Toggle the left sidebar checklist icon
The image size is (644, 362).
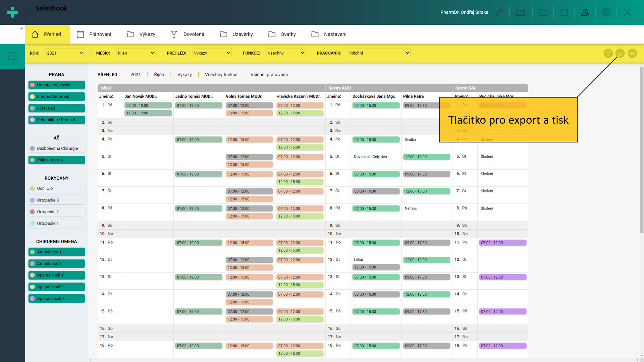click(12, 56)
